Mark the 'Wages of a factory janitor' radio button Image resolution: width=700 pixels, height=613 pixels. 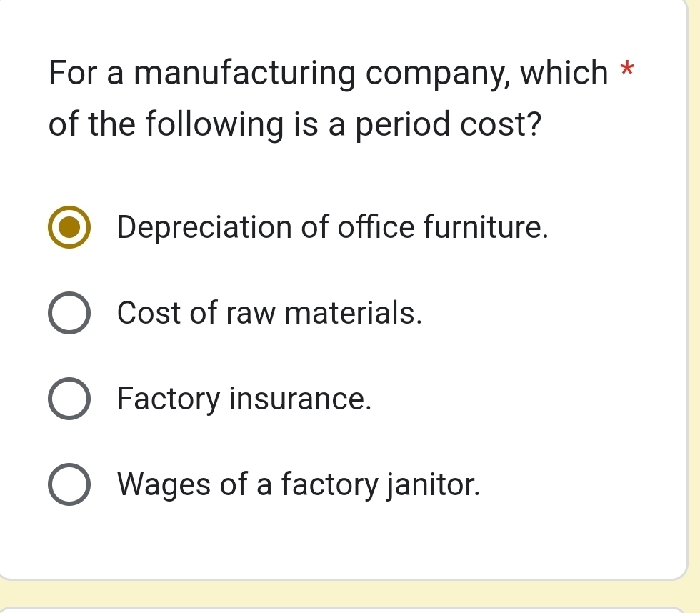69,484
